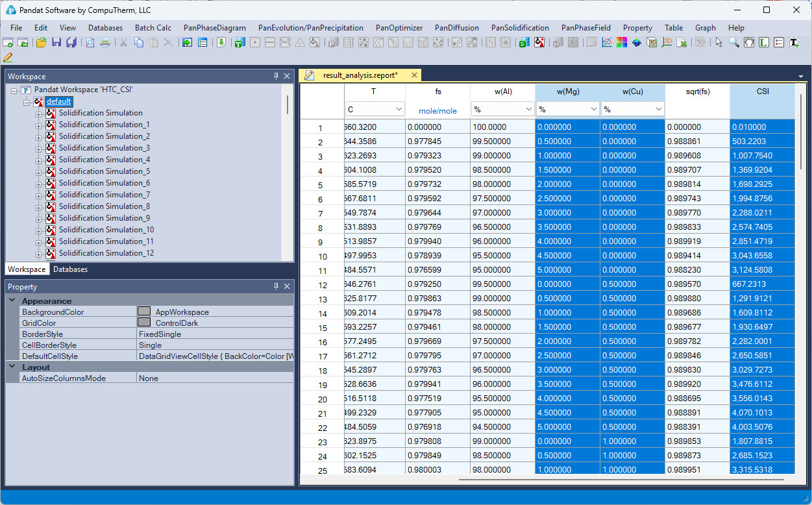Click the Save All toolbar icon

pyautogui.click(x=71, y=43)
